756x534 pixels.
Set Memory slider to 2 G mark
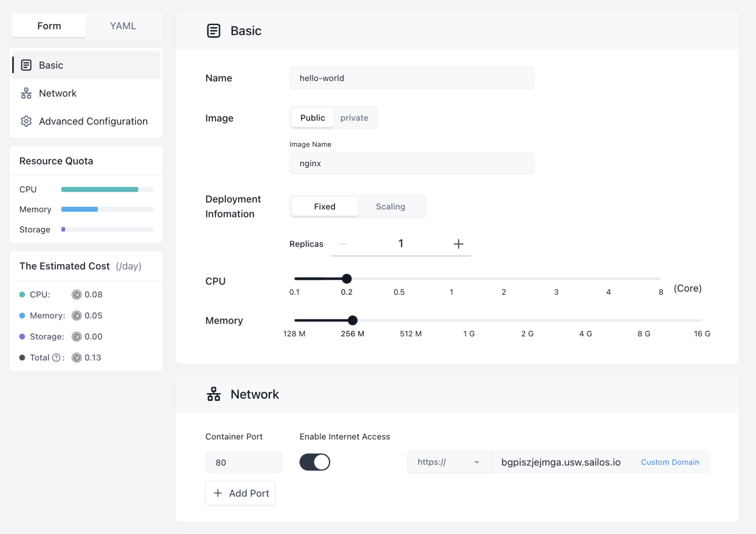527,320
